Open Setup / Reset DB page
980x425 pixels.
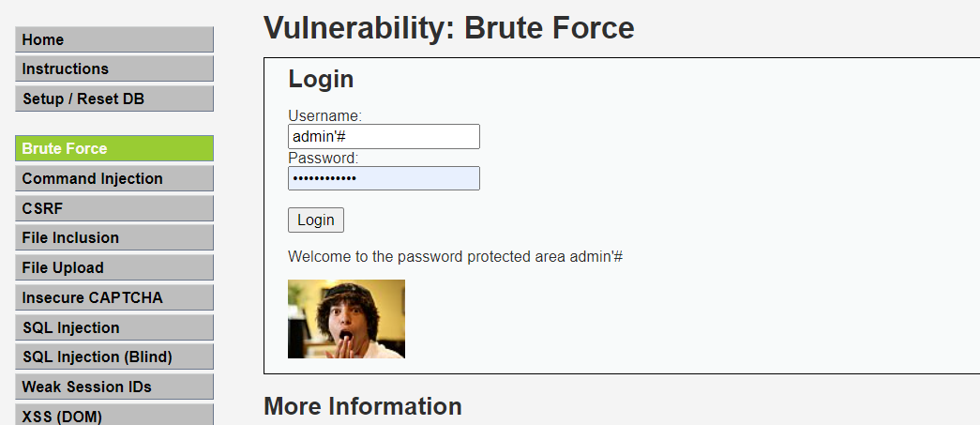[113, 99]
